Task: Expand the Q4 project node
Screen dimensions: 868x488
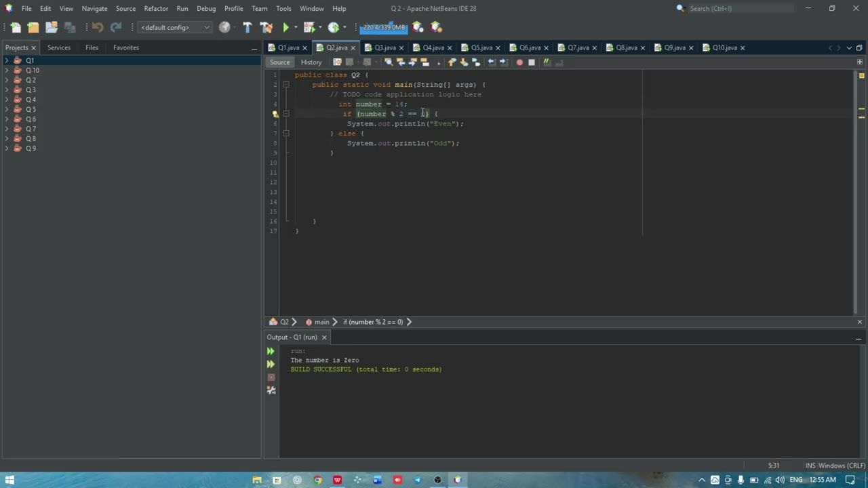Action: (7, 100)
